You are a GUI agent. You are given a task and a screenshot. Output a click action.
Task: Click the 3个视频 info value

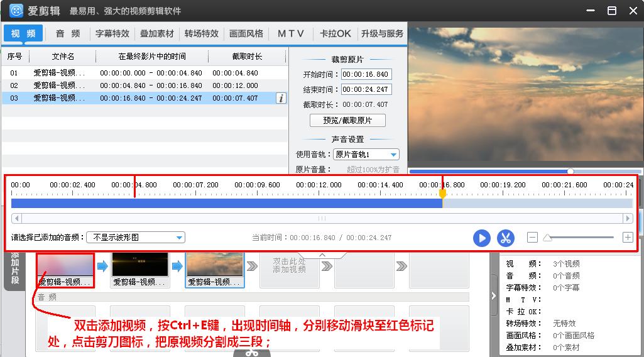pyautogui.click(x=566, y=264)
